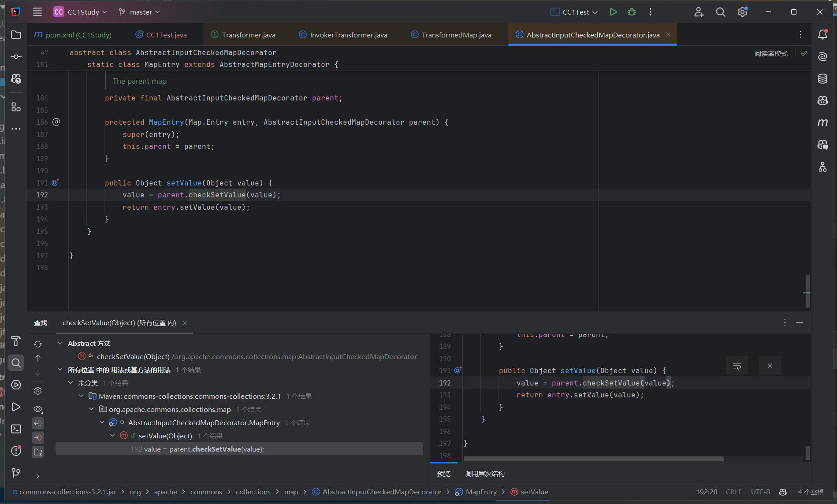Open the Database tool window
This screenshot has width=837, height=504.
822,79
